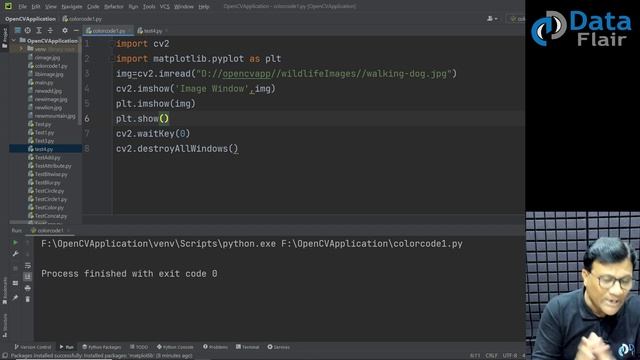The image size is (640, 360).
Task: Open the VCS menu
Action: pos(164,7)
